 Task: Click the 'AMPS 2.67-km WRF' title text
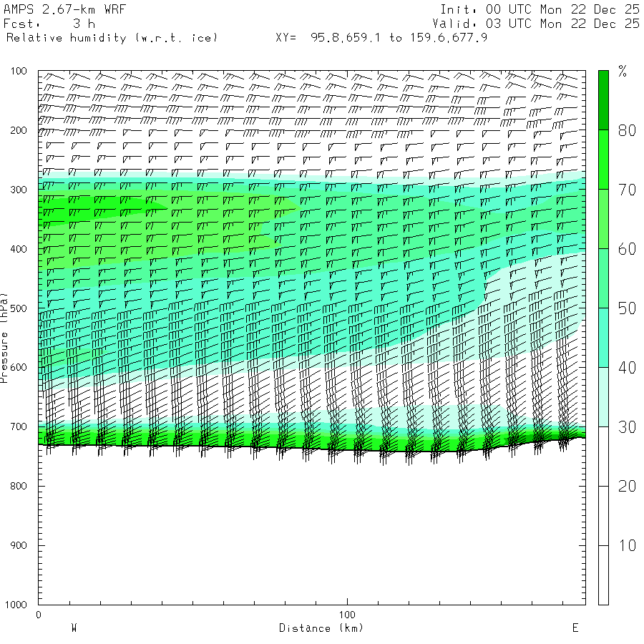click(x=64, y=9)
